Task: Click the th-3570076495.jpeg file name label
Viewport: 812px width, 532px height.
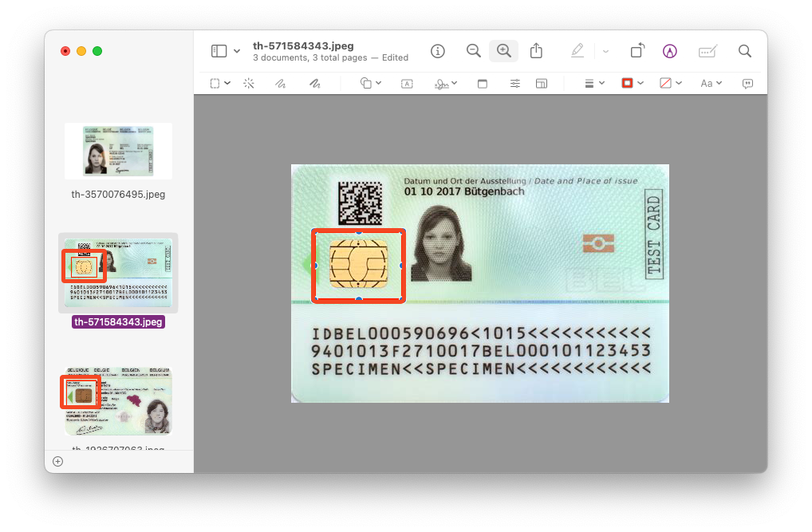Action: click(118, 195)
